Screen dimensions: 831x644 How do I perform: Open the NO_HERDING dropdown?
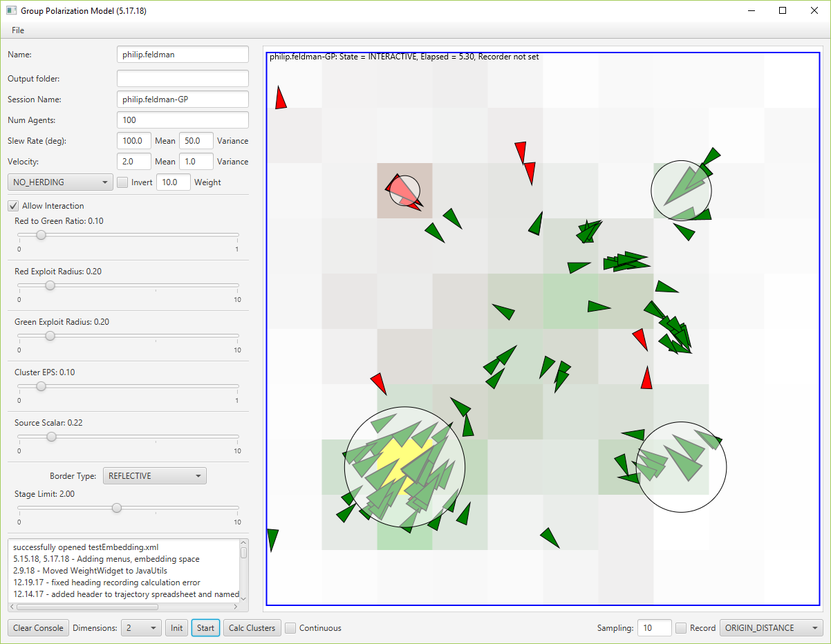[60, 182]
